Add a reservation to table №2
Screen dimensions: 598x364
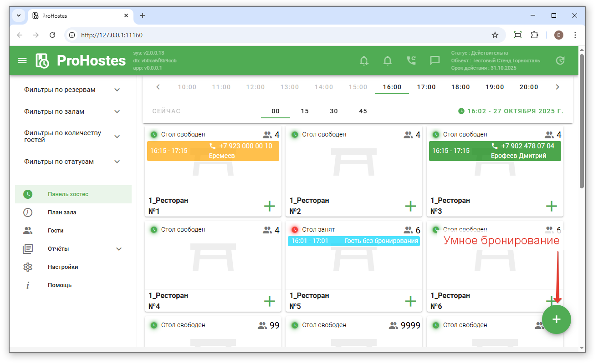pyautogui.click(x=410, y=206)
